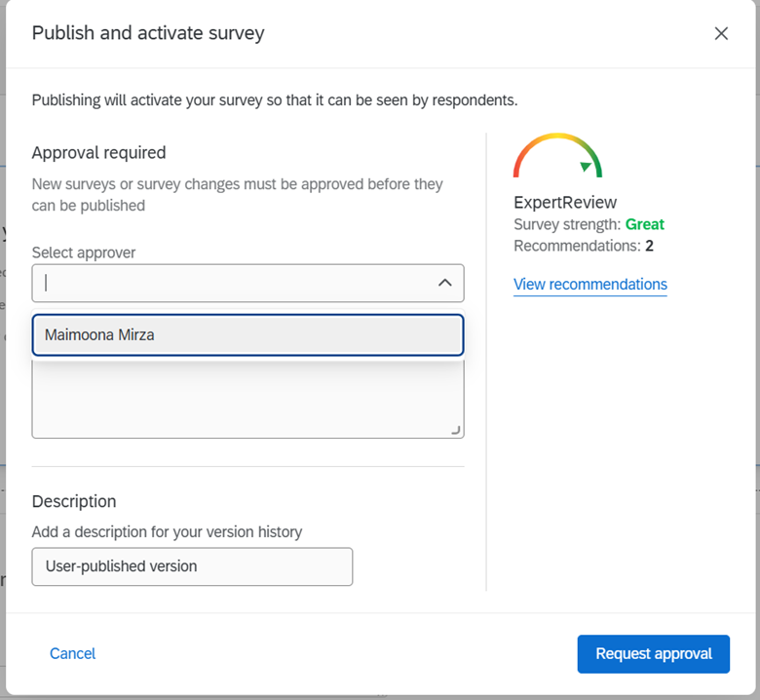Click the Publish and activate survey title
Screen dimensions: 760x700
point(148,33)
